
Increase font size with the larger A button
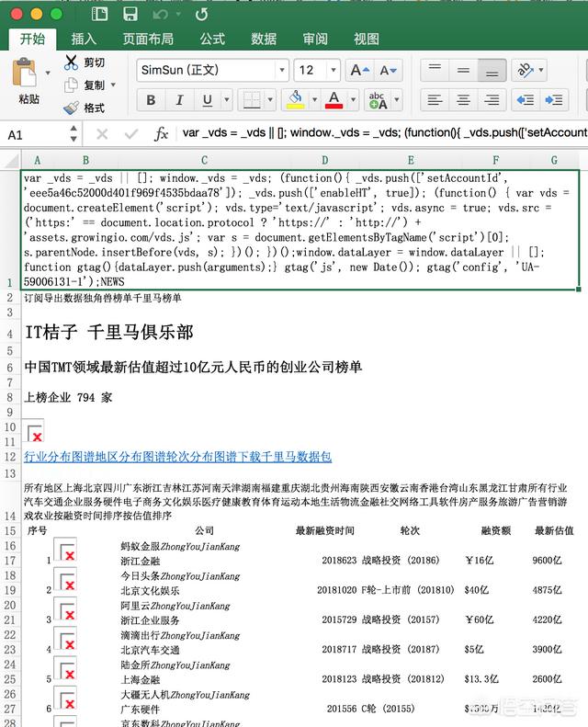pyautogui.click(x=359, y=71)
